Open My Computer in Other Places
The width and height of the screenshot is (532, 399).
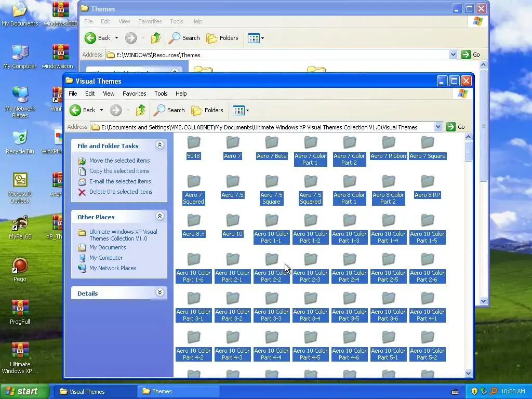106,258
